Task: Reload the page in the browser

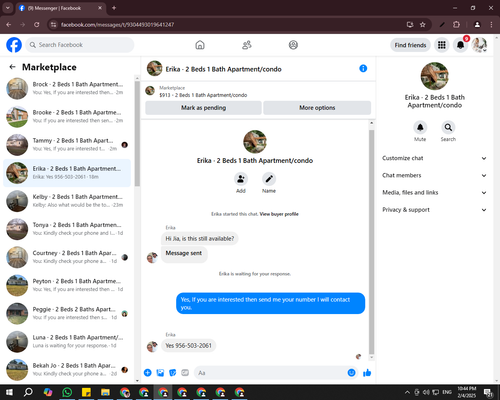Action: pyautogui.click(x=37, y=25)
